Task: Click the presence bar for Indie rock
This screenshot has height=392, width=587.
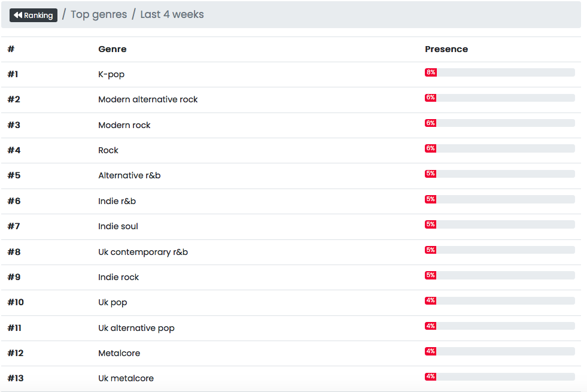Action: (500, 275)
